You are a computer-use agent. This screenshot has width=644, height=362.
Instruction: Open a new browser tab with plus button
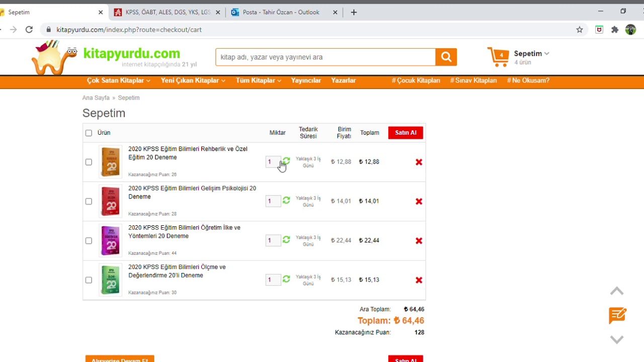pos(354,12)
